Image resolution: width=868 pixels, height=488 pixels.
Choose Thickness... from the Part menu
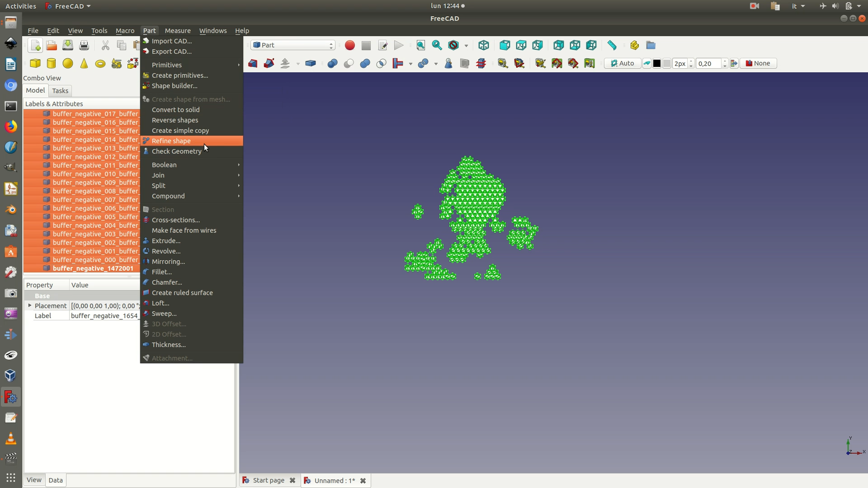(x=192, y=345)
